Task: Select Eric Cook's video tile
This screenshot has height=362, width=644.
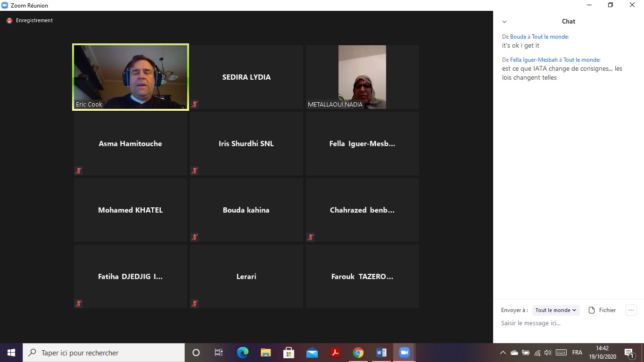Action: 131,77
